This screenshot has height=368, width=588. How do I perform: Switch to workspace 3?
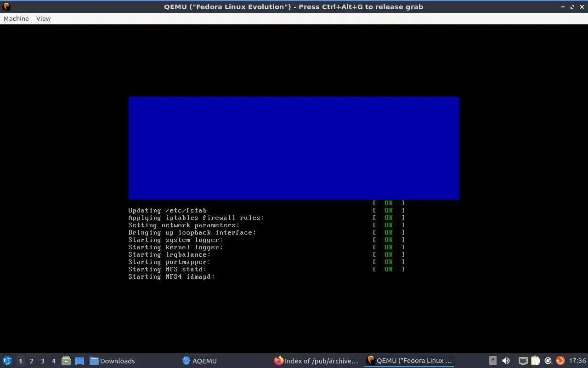point(42,361)
